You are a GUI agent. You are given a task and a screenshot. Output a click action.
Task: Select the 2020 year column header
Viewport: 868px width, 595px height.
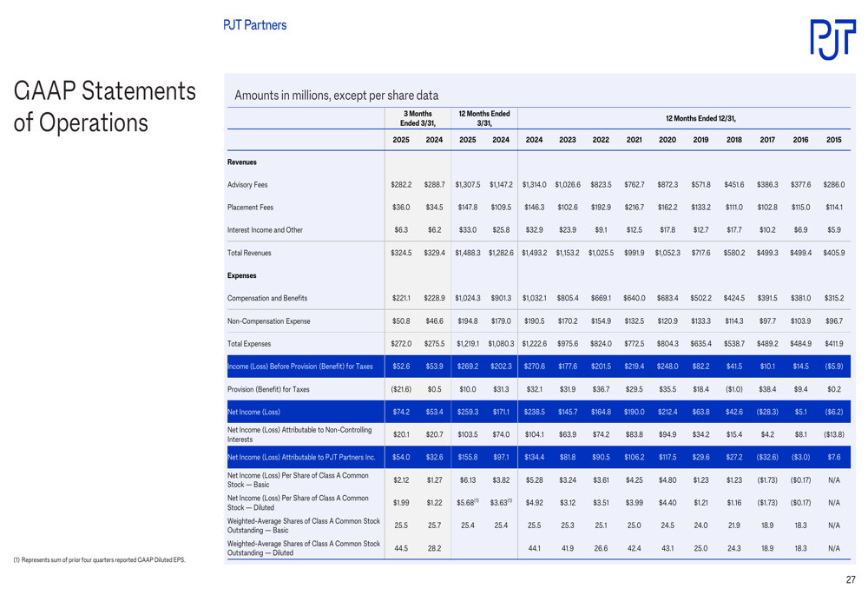coord(667,140)
